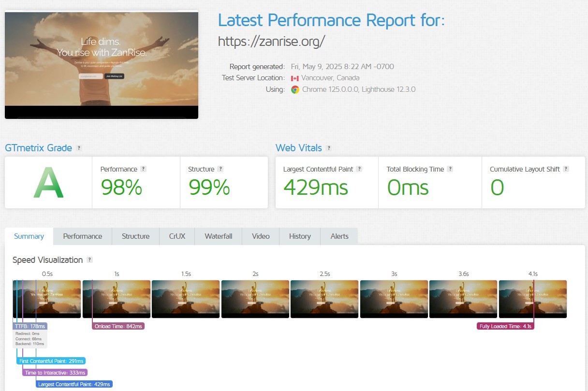The height and width of the screenshot is (391, 588).
Task: Click the First Contentful Paint 291ms marker
Action: [51, 361]
